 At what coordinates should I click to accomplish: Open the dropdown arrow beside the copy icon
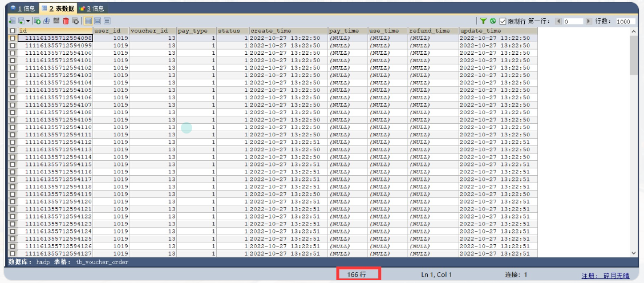(x=28, y=21)
